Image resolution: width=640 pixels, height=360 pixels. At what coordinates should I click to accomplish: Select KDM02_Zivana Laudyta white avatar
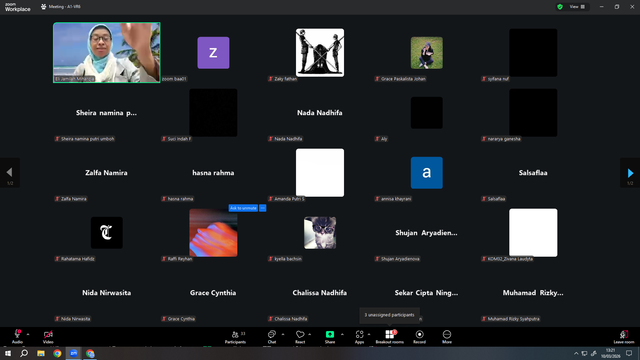pyautogui.click(x=533, y=233)
